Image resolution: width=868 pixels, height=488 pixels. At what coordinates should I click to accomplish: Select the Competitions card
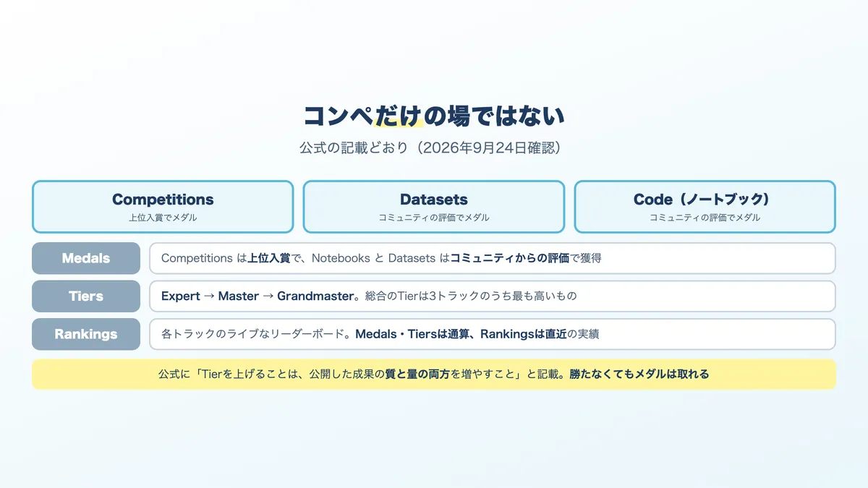[163, 207]
